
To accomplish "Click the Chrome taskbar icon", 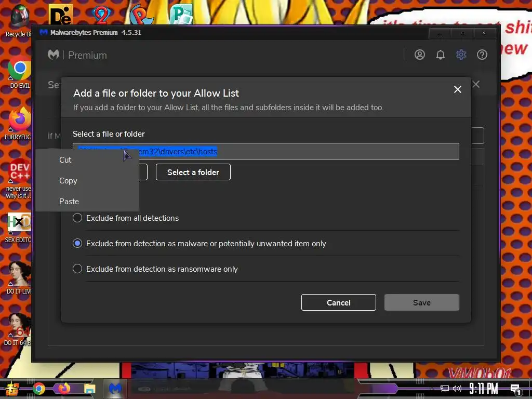I will (x=38, y=389).
